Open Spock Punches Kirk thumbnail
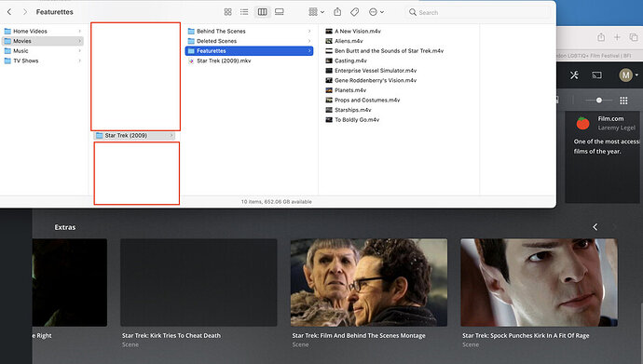The image size is (643, 364). click(x=539, y=282)
